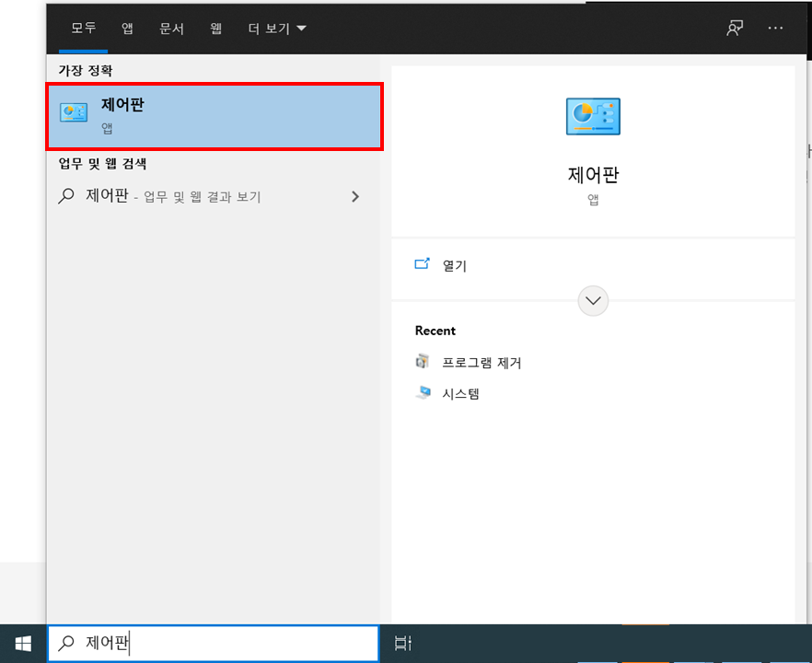Click the 시스템 computer icon
The height and width of the screenshot is (663, 812).
pyautogui.click(x=423, y=392)
